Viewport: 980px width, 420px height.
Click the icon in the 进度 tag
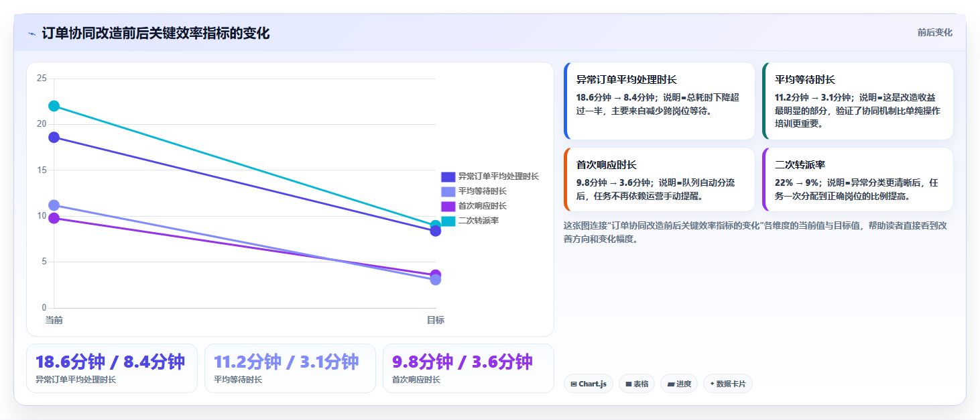coord(671,384)
